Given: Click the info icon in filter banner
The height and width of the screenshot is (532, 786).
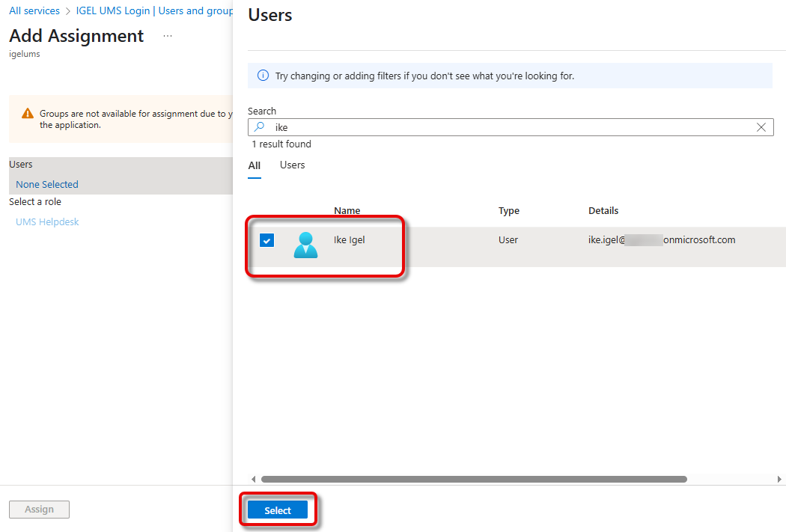Looking at the screenshot, I should pyautogui.click(x=263, y=76).
